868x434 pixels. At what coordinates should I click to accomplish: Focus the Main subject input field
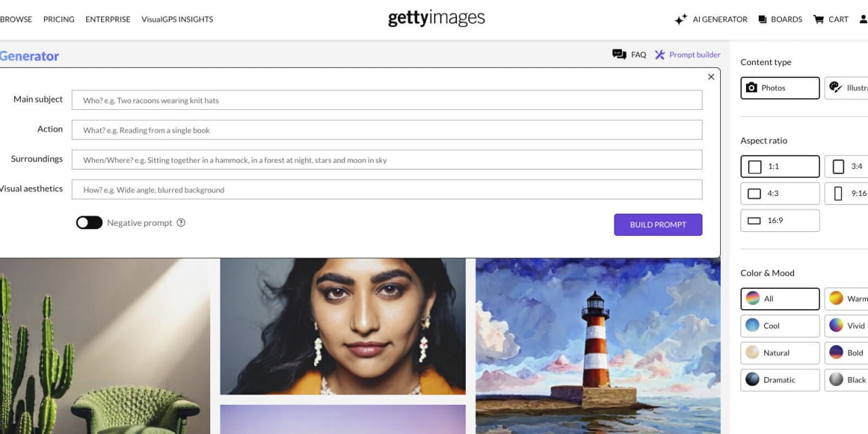pyautogui.click(x=387, y=100)
